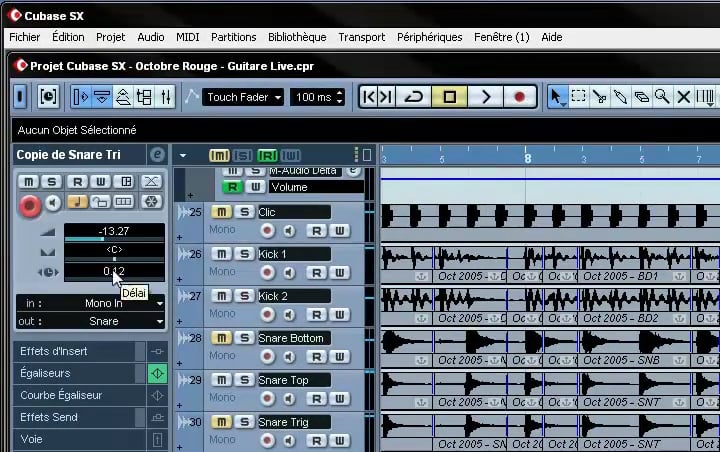
Task: Select the Erase tool
Action: (641, 97)
